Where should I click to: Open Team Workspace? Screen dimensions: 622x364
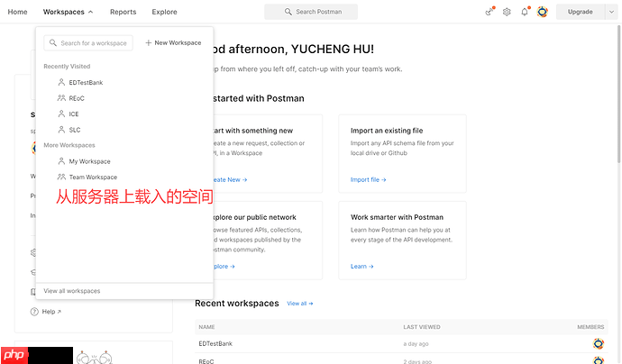[93, 177]
